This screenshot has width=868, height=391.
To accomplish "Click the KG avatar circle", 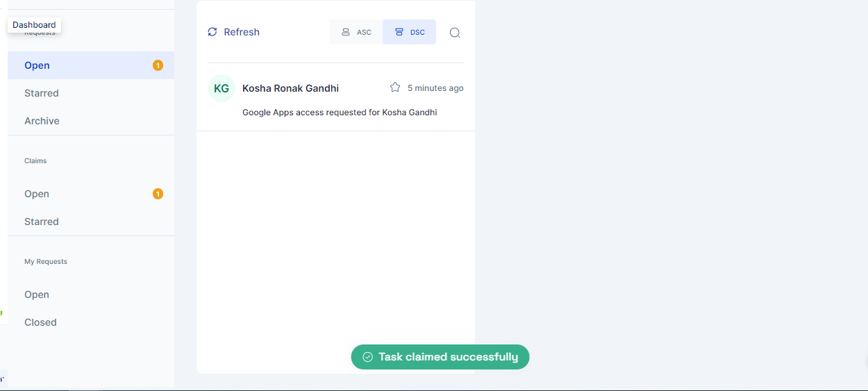I will [x=222, y=88].
